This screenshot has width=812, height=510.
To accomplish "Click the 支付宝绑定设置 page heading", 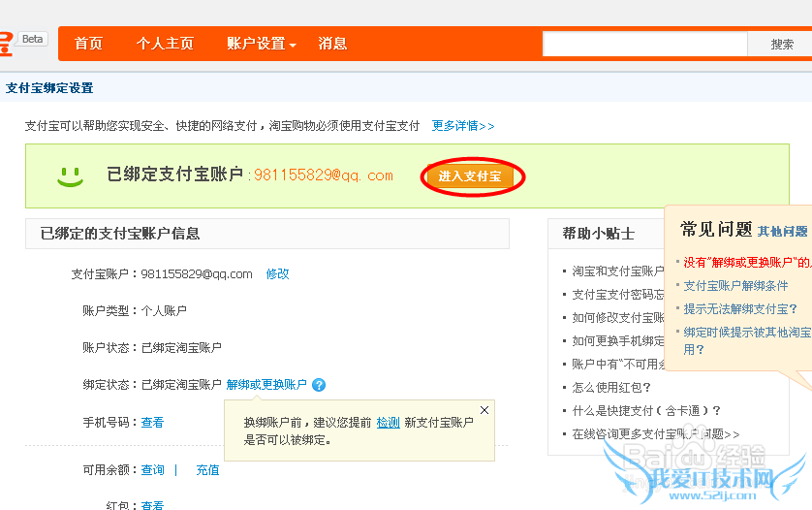I will click(49, 88).
